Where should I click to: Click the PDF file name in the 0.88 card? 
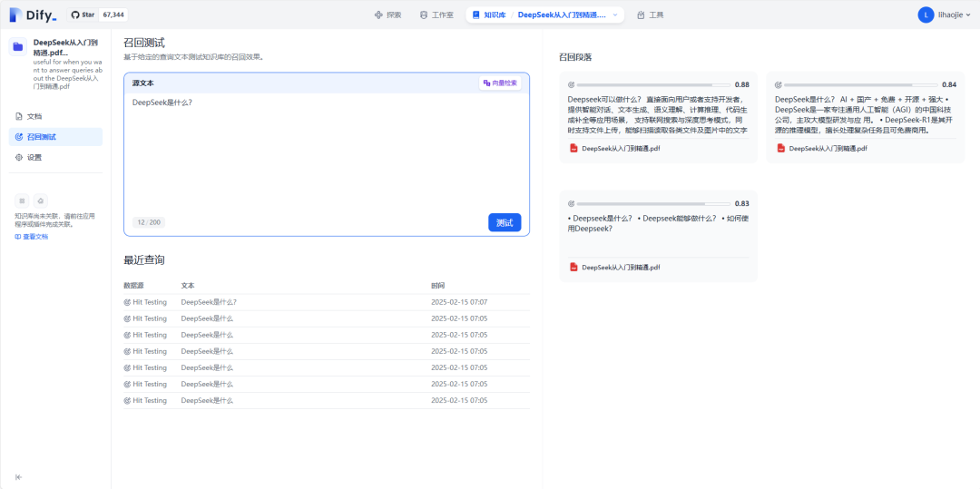pyautogui.click(x=621, y=149)
